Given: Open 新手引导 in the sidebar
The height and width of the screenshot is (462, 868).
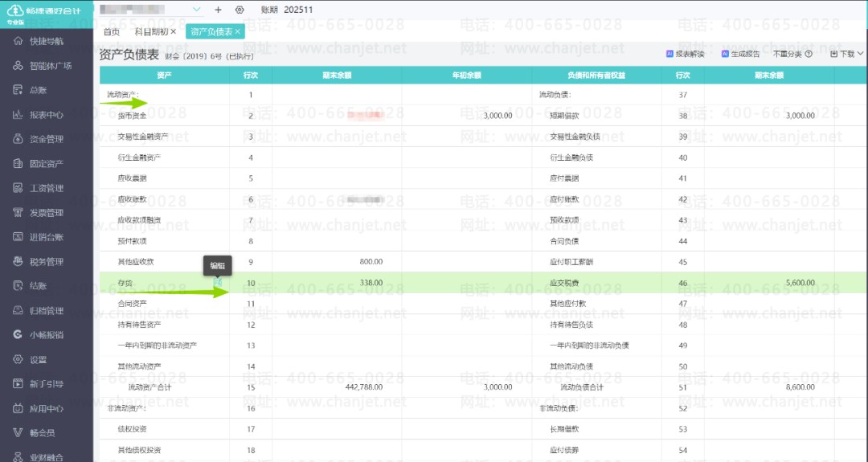Looking at the screenshot, I should coord(47,384).
